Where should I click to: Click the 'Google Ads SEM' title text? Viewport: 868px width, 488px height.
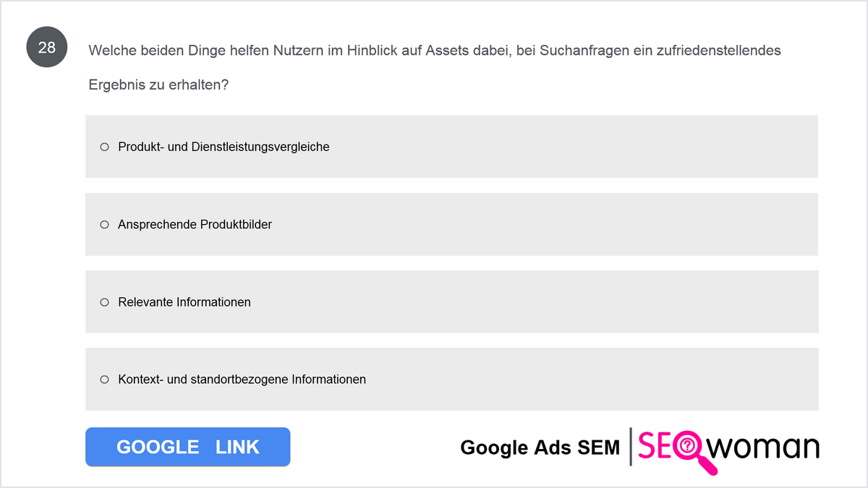pyautogui.click(x=540, y=448)
